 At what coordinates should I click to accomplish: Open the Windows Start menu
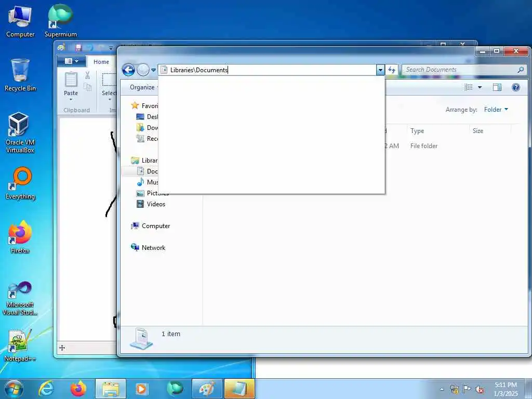[14, 389]
